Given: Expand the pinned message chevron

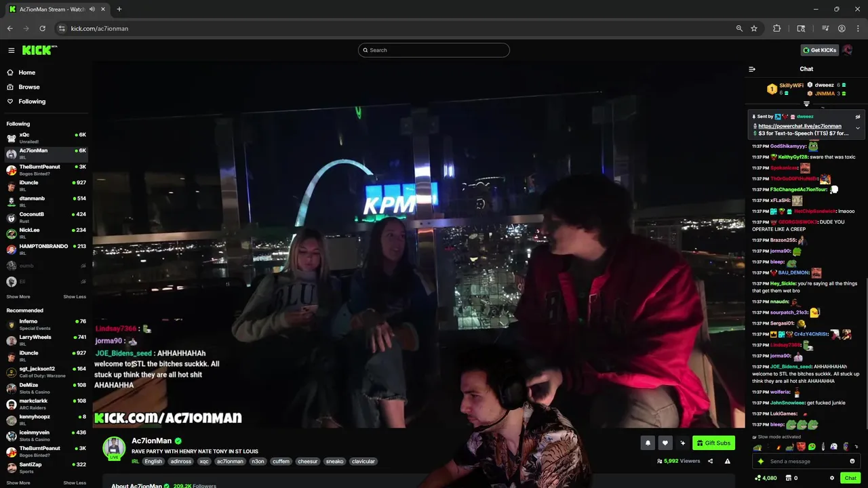Looking at the screenshot, I should pyautogui.click(x=857, y=127).
